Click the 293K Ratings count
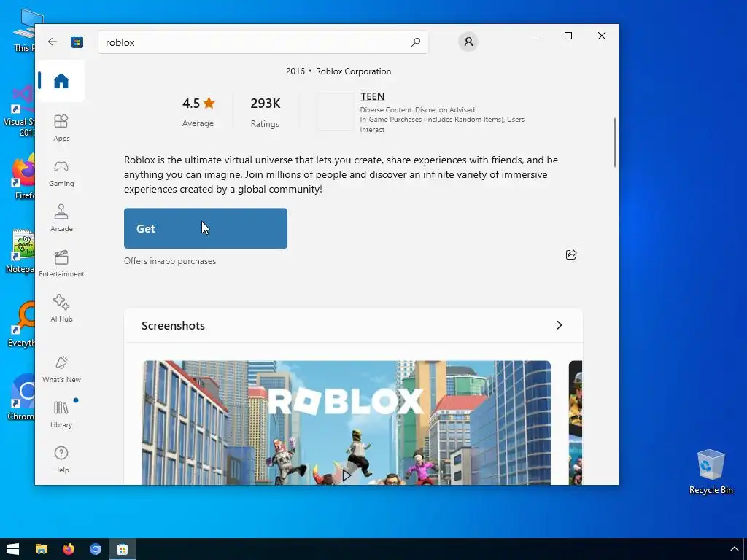This screenshot has height=560, width=747. click(266, 112)
